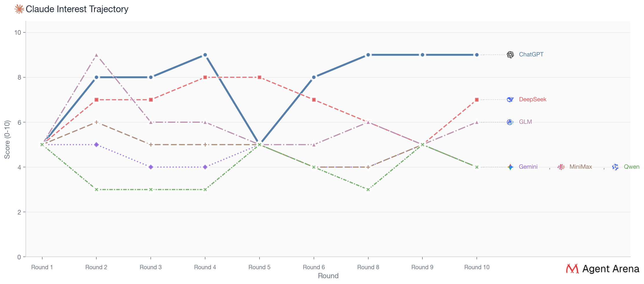
Task: Click the Claude starburst logo in title
Action: (x=19, y=9)
